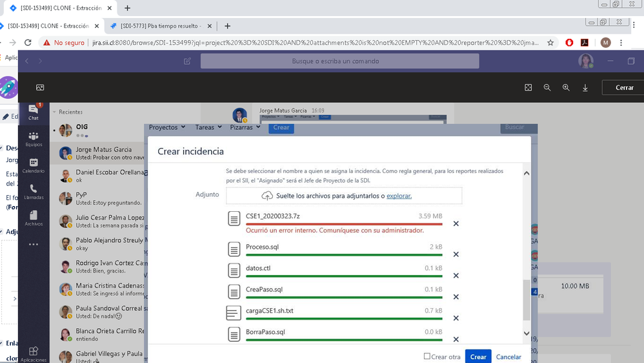Open Aplicaciones in Teams sidebar

click(34, 354)
